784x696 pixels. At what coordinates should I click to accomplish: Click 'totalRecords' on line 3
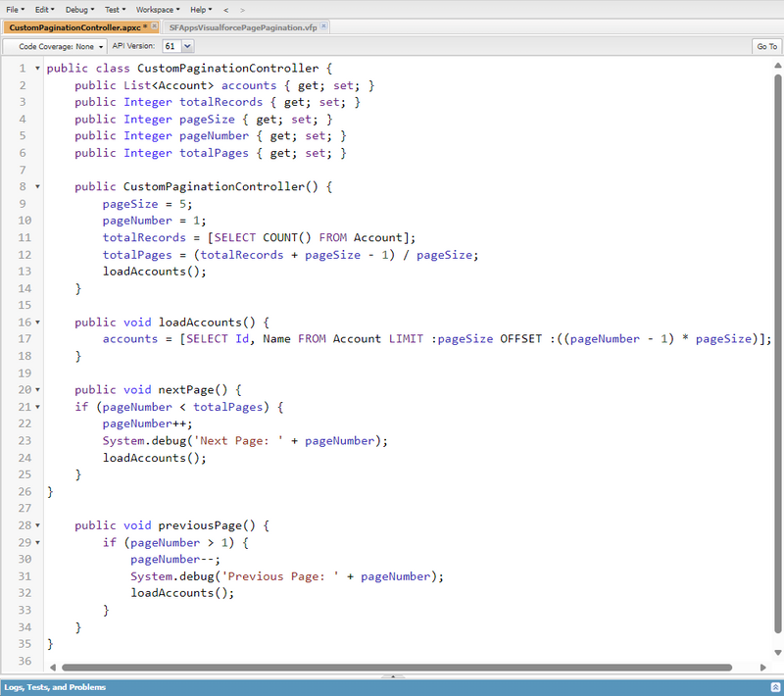[221, 102]
